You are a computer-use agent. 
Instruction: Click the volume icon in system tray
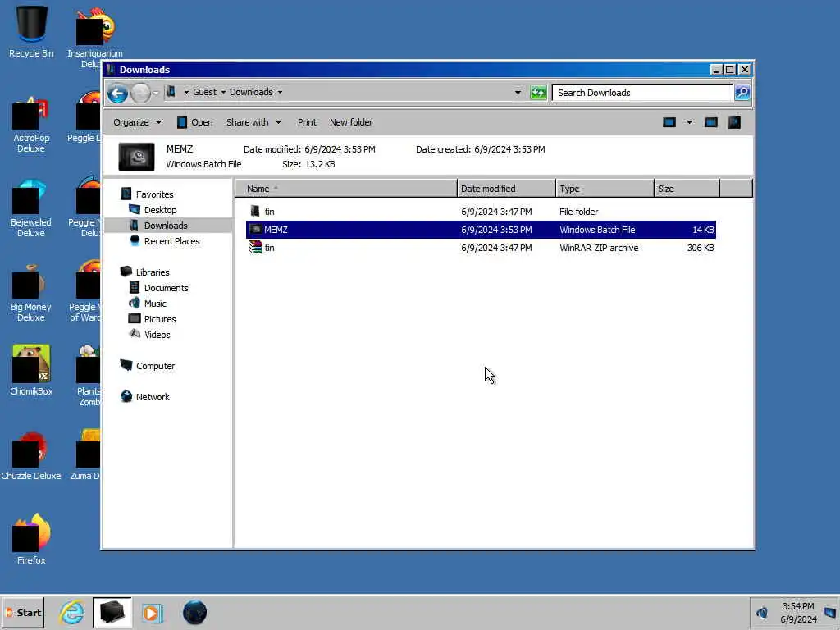pos(761,612)
